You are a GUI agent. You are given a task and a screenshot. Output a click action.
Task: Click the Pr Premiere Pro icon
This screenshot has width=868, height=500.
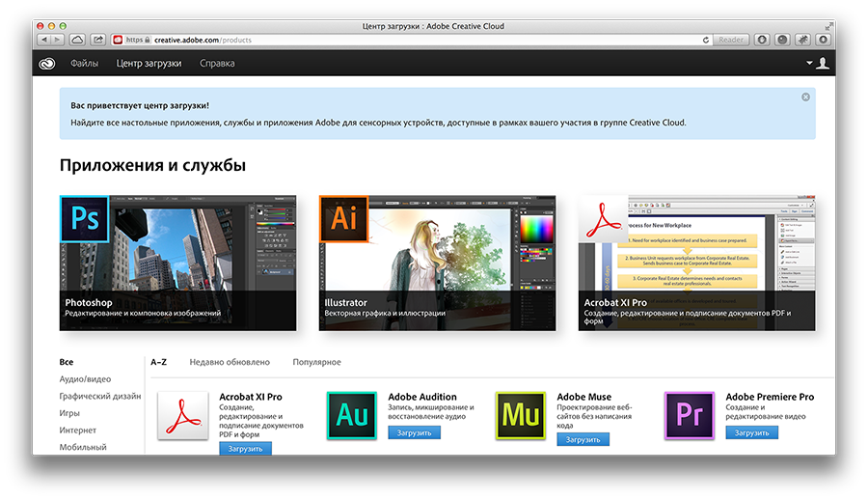tap(690, 416)
